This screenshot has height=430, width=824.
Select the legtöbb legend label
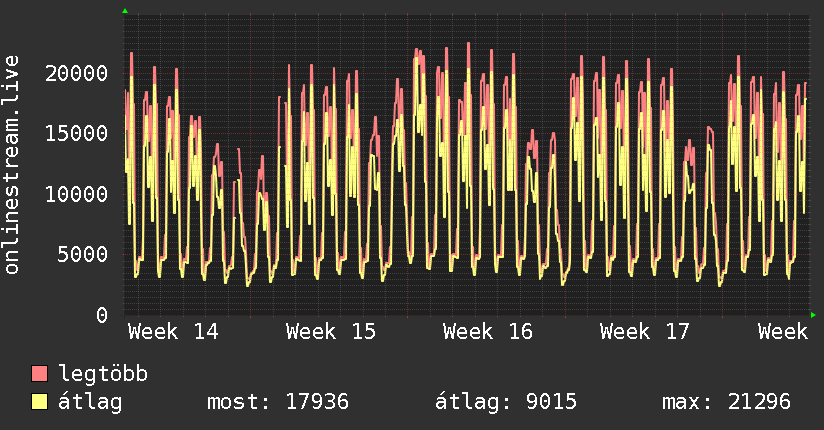(103, 374)
